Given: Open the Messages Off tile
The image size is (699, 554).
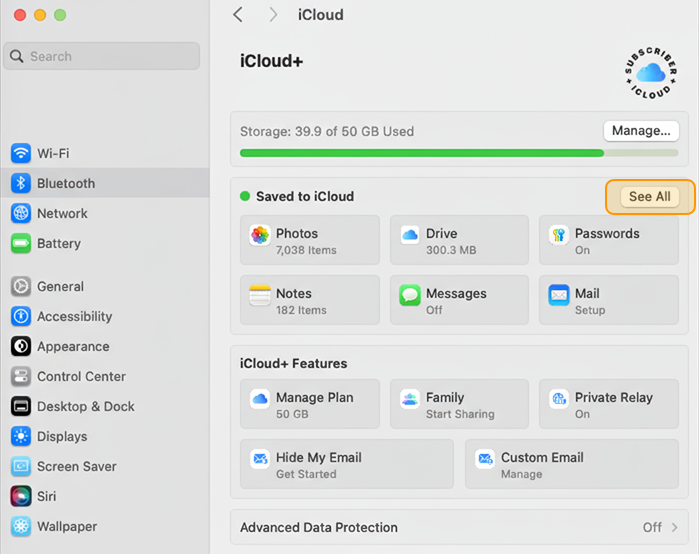Looking at the screenshot, I should coord(459,300).
